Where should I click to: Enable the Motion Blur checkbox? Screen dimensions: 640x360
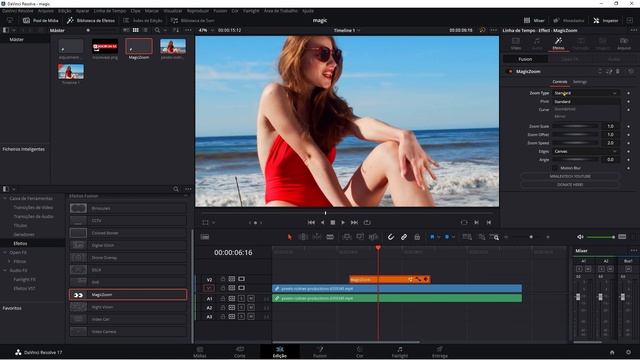point(555,168)
